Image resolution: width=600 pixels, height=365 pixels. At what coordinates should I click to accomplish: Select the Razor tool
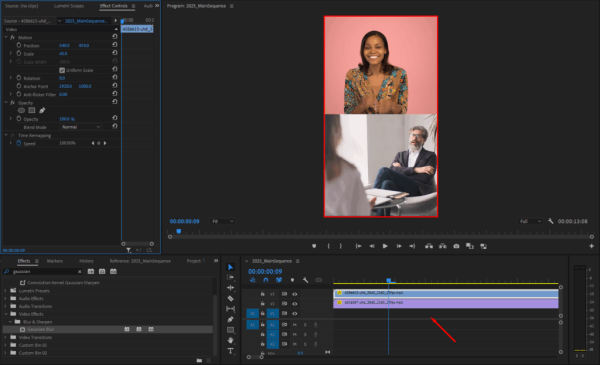(x=230, y=298)
